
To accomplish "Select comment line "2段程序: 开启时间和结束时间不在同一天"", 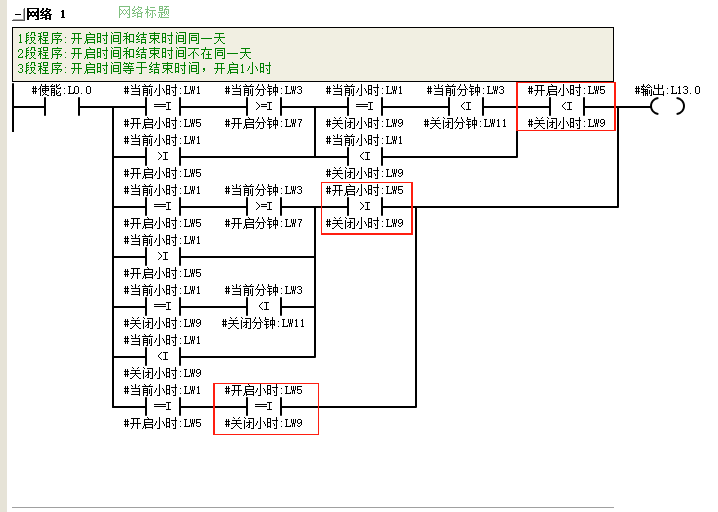I will (135, 54).
